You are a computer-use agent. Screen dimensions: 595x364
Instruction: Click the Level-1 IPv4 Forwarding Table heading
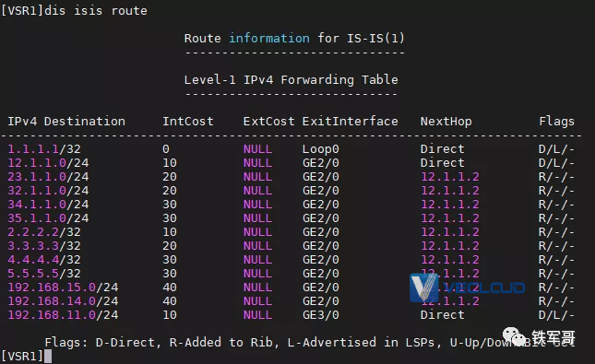pyautogui.click(x=292, y=79)
